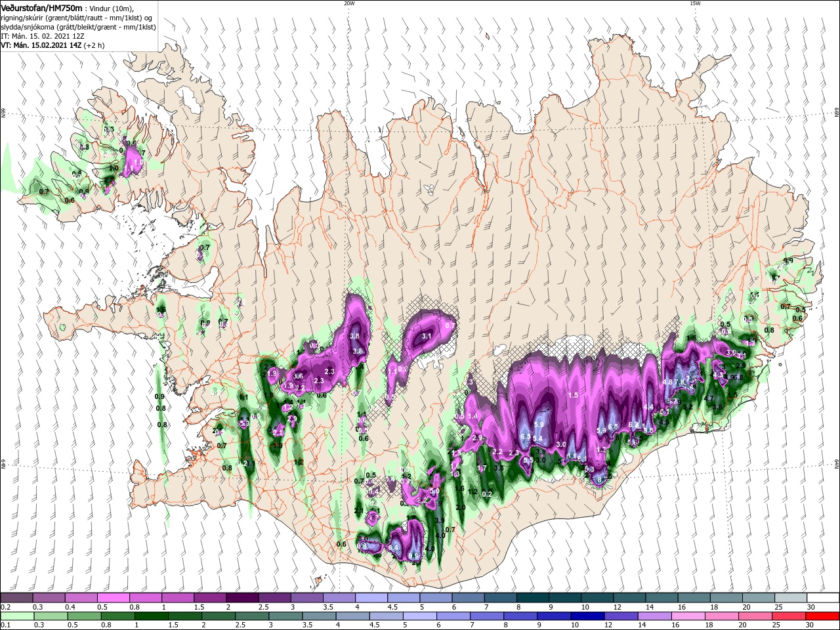
Task: Choose the 16 swatch in the upper legend row
Action: (x=693, y=597)
